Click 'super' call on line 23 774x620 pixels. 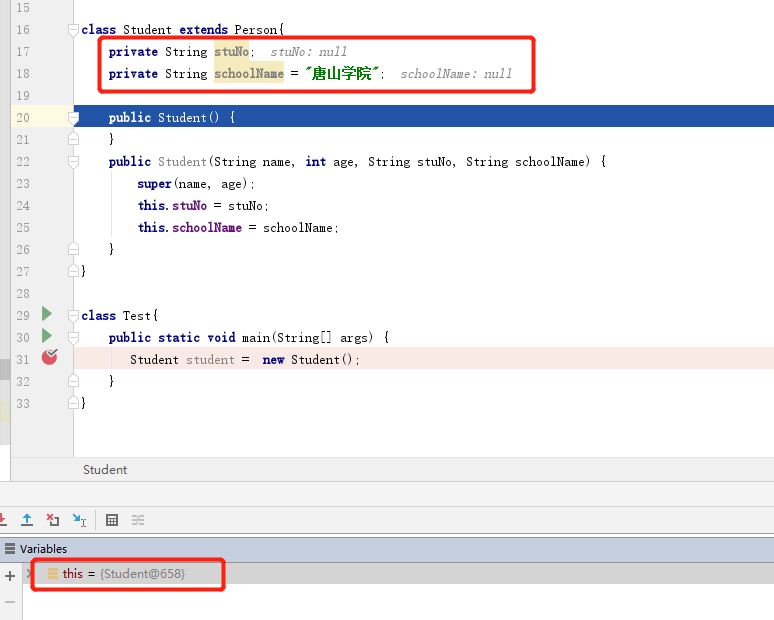pyautogui.click(x=154, y=184)
